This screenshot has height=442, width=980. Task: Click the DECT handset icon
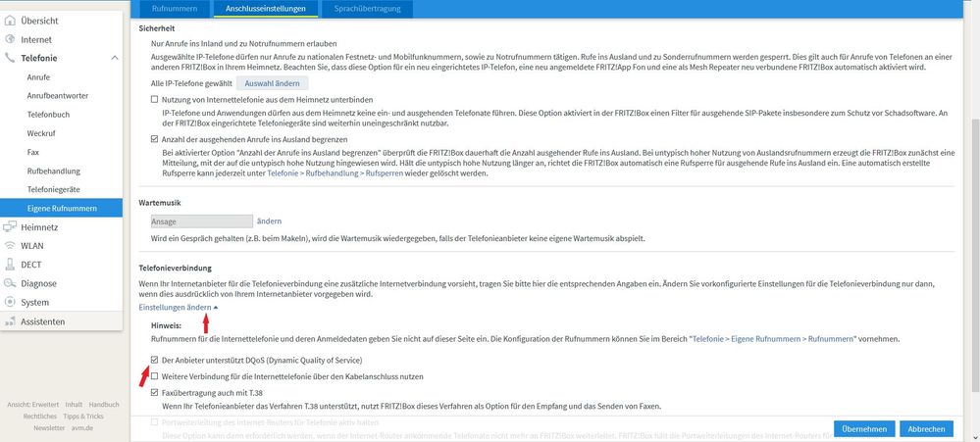[x=10, y=265]
